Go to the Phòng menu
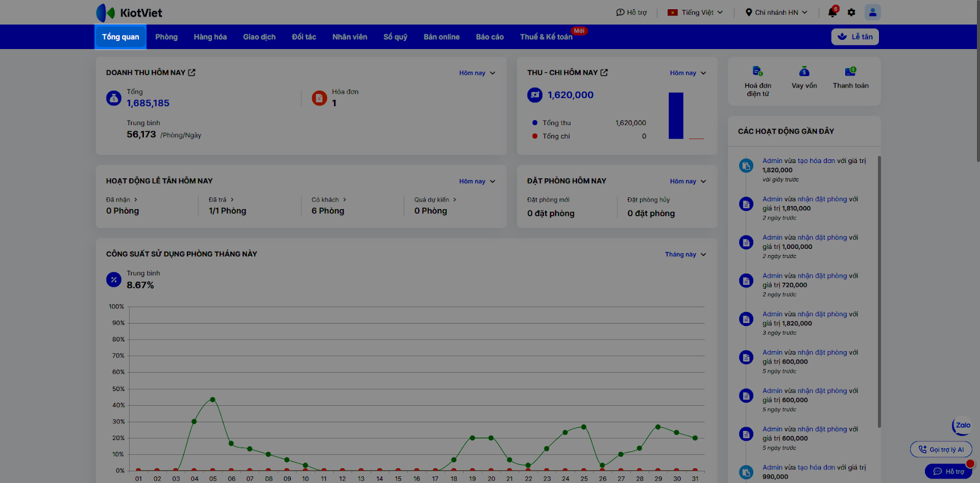The image size is (980, 483). pyautogui.click(x=167, y=37)
